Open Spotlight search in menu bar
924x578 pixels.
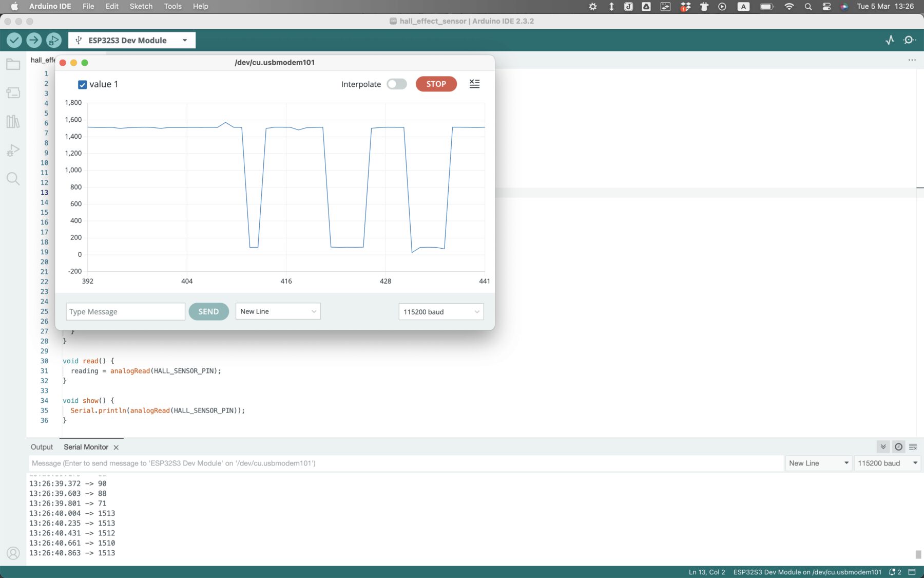pos(808,6)
